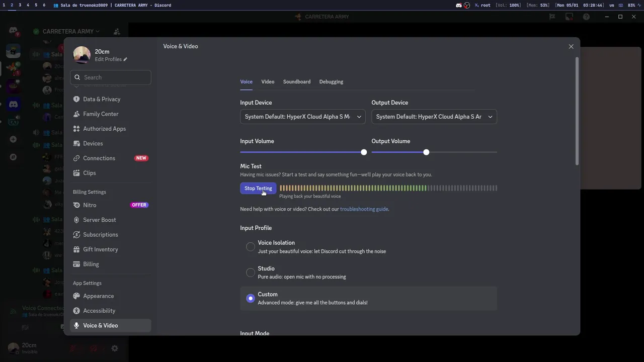
Task: Click the Subscriptions icon
Action: tap(76, 235)
